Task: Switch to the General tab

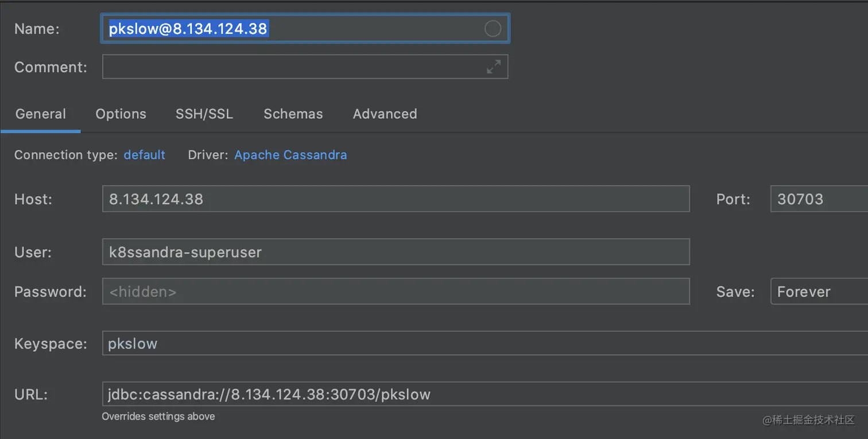Action: tap(41, 114)
